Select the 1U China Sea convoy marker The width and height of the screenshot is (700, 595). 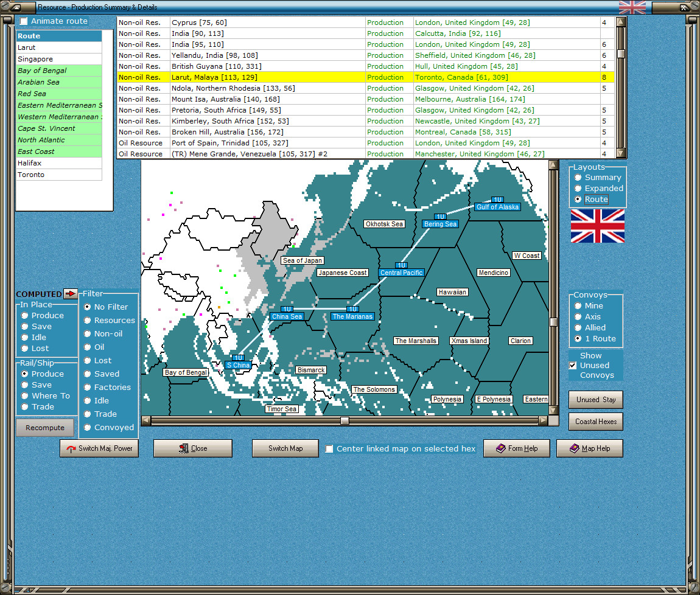point(287,313)
